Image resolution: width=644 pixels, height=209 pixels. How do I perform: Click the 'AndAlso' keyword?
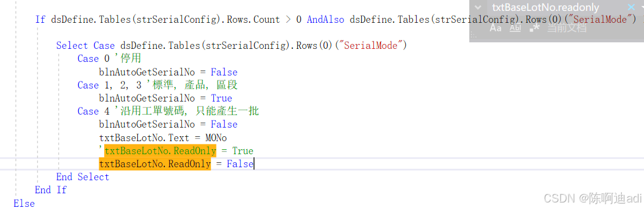326,20
